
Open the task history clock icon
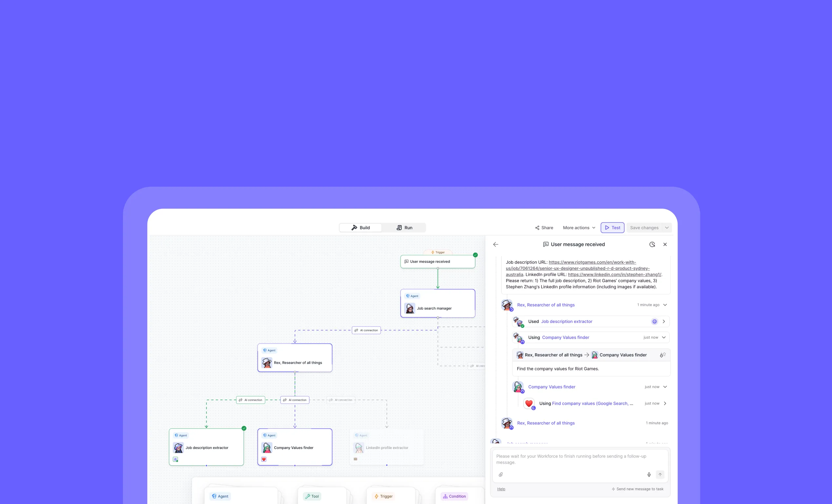click(652, 244)
